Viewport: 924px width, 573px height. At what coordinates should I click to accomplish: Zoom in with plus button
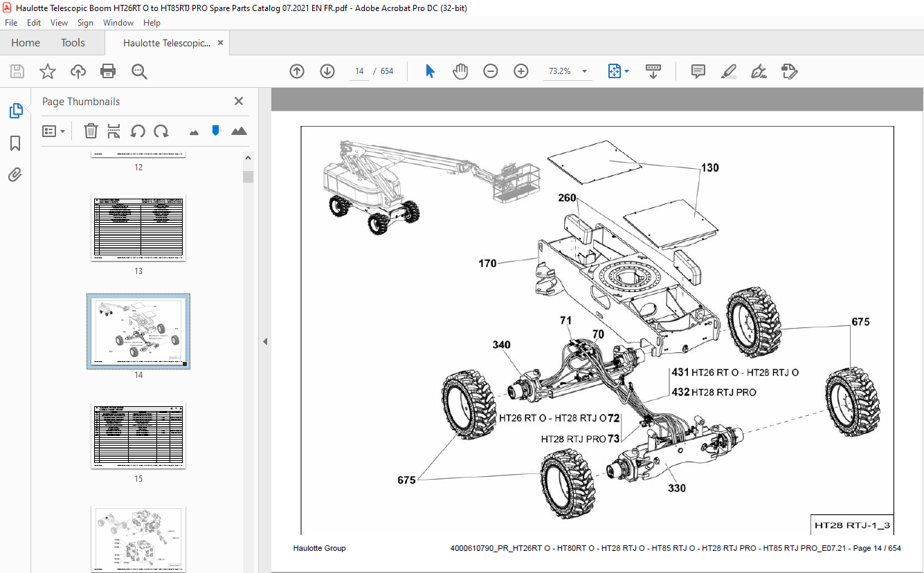pyautogui.click(x=521, y=71)
